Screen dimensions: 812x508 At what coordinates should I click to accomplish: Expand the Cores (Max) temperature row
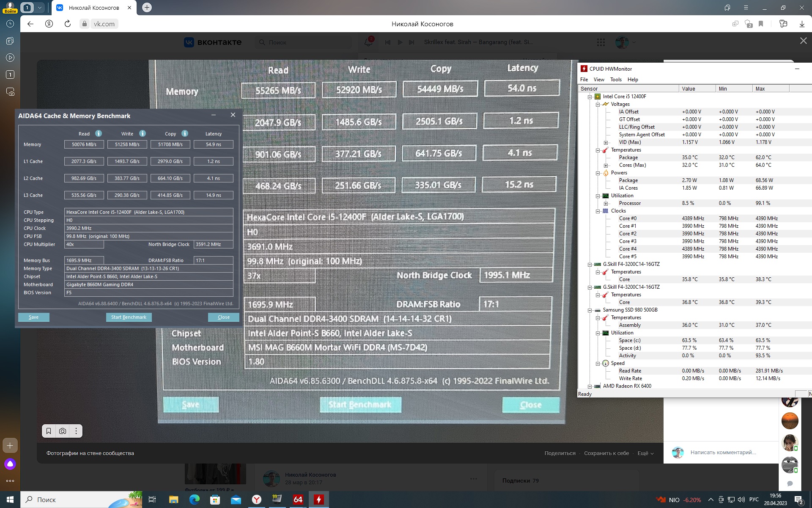(606, 166)
